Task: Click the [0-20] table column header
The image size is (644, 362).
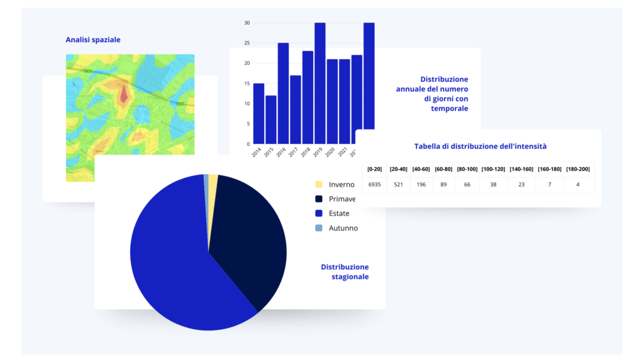Action: (x=375, y=169)
